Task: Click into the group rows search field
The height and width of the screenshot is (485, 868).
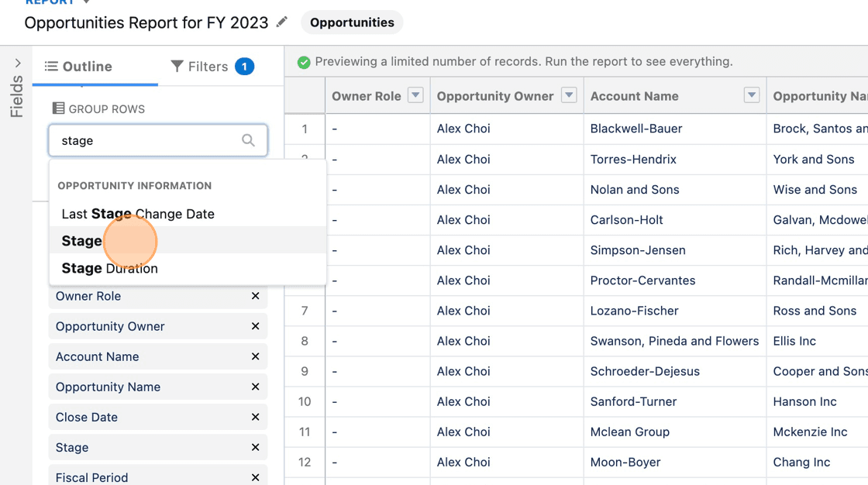Action: click(x=158, y=141)
